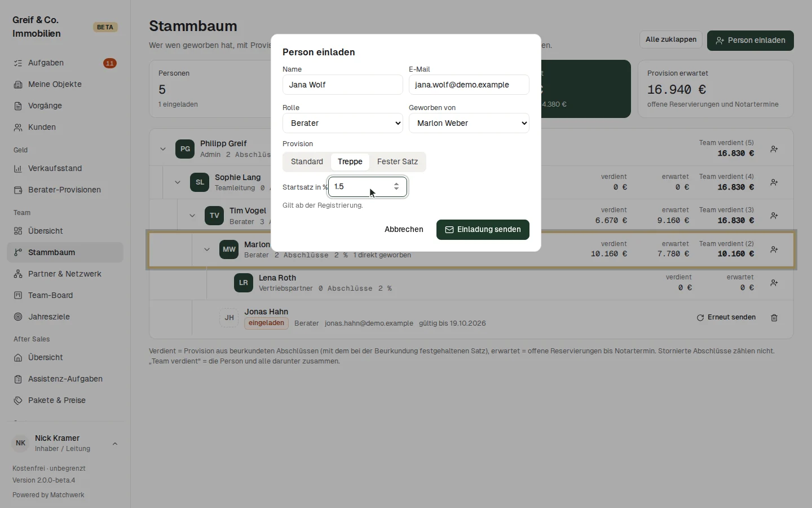
Task: Expand Nick Kramer user menu
Action: (65, 443)
